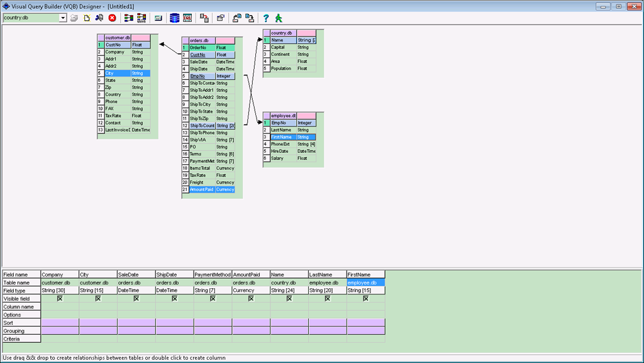Screen dimensions: 644x363
Task: Click the blue database cylinder icon
Action: click(175, 18)
